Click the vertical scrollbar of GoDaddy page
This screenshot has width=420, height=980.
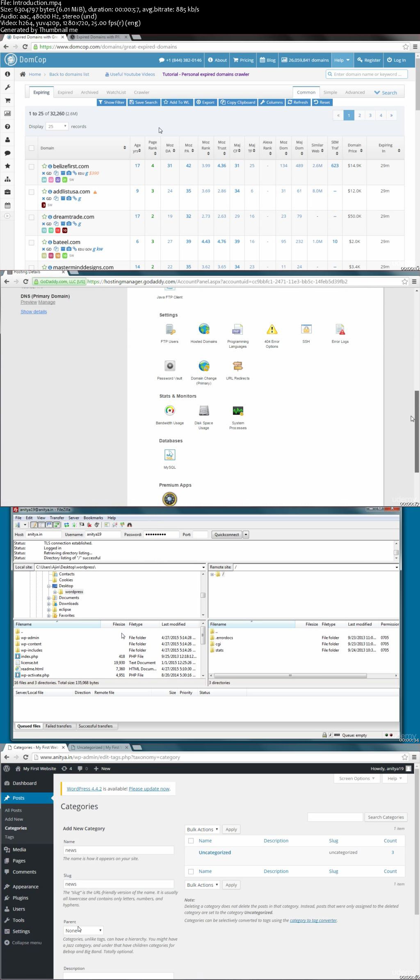point(417,431)
